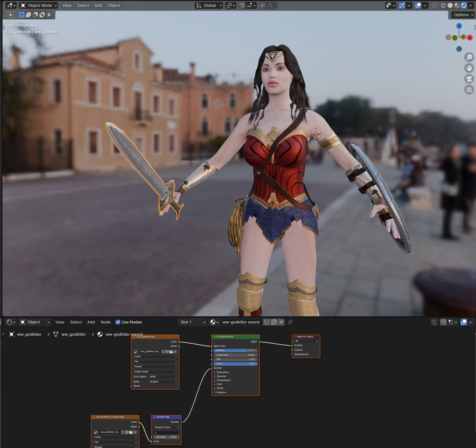The image size is (476, 448).
Task: Toggle camera view with camera icon
Action: (x=469, y=79)
